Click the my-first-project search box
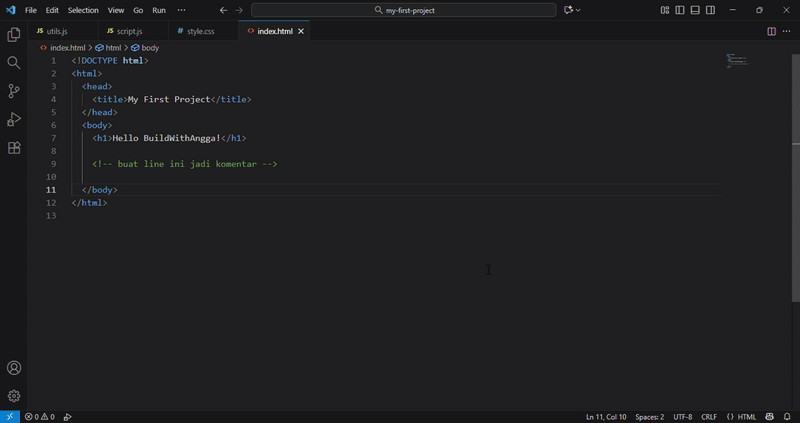 pos(404,10)
